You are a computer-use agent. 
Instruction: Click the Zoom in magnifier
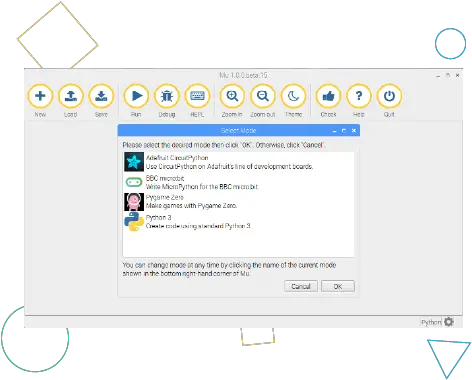pyautogui.click(x=232, y=96)
